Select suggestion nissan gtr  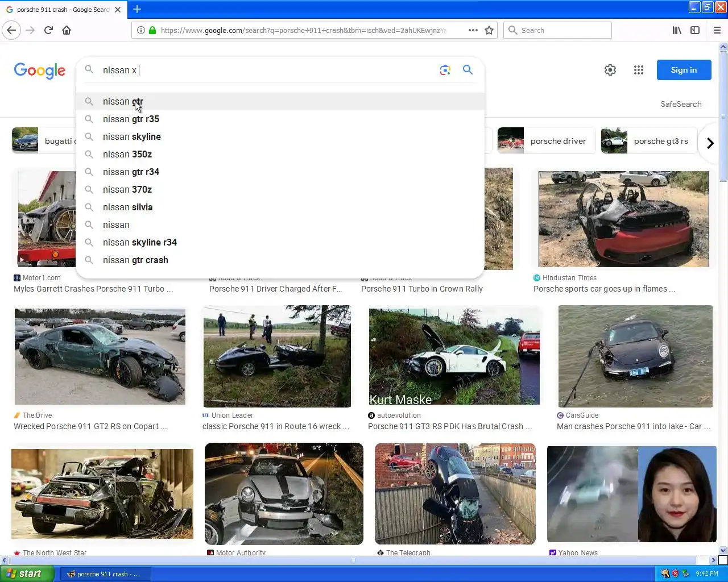280,101
